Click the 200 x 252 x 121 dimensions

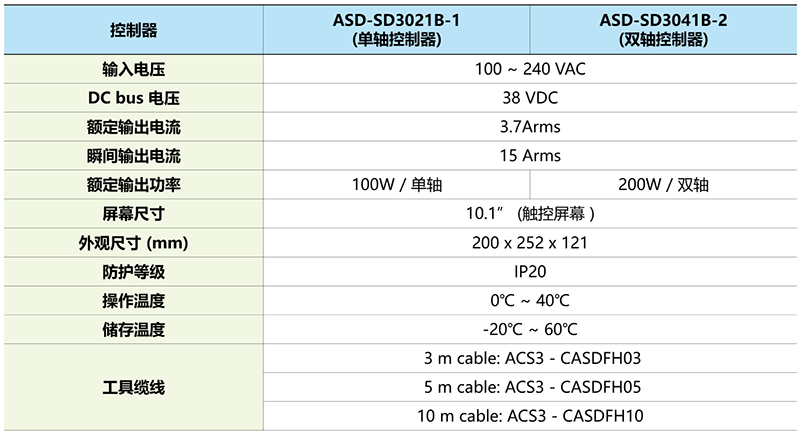530,243
